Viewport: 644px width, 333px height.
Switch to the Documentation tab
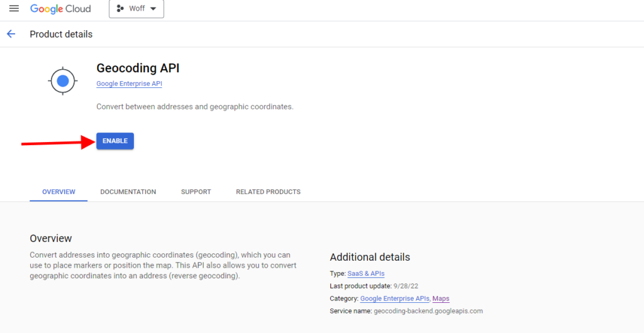click(128, 192)
